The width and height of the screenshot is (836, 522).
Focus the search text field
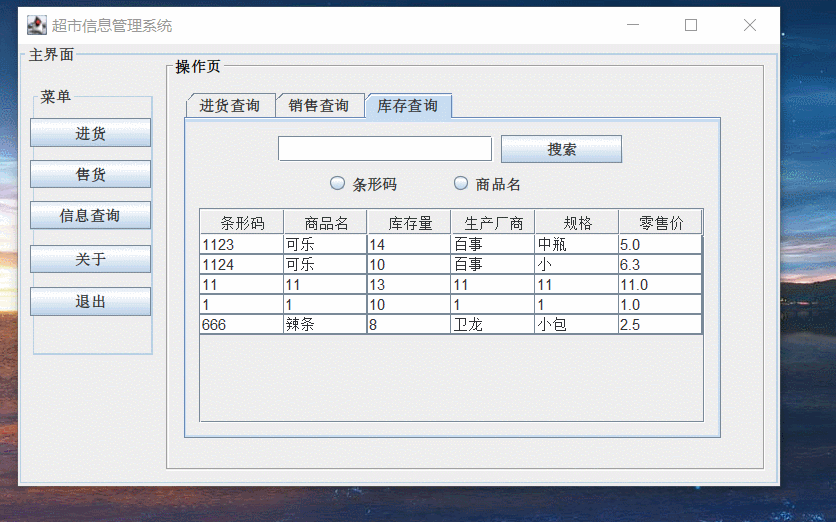tap(385, 149)
